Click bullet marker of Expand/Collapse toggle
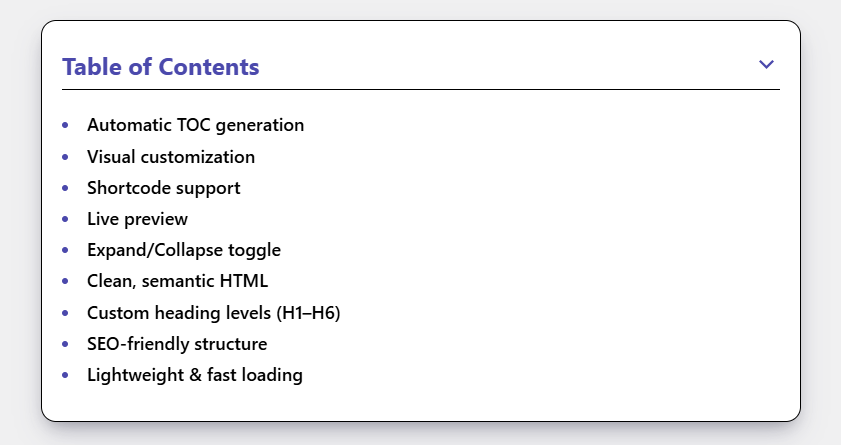 [x=65, y=250]
